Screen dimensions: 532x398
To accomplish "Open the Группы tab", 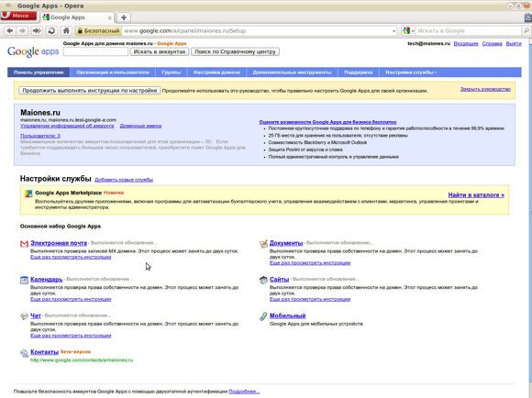I will 172,72.
